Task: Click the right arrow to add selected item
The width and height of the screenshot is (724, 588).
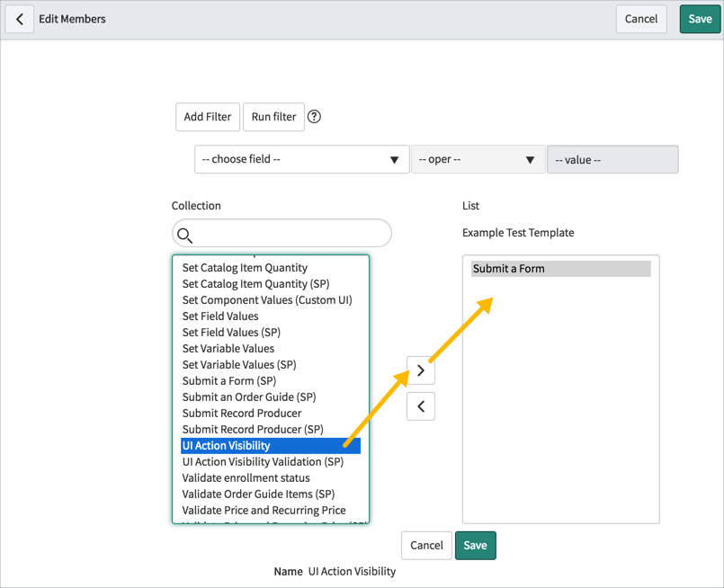Action: coord(420,370)
